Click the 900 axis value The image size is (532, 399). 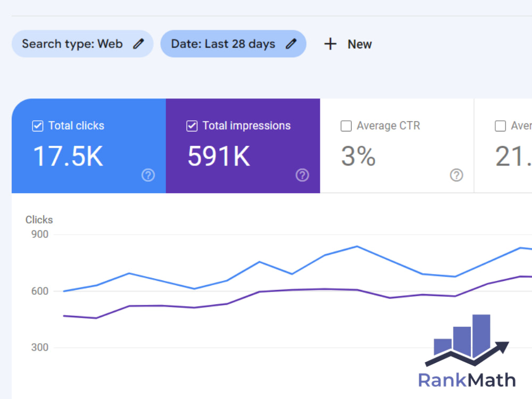point(40,235)
